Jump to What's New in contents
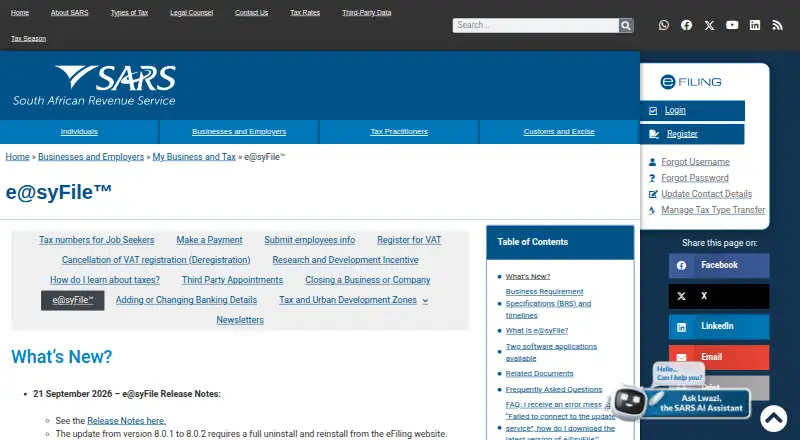The height and width of the screenshot is (440, 800). point(528,277)
